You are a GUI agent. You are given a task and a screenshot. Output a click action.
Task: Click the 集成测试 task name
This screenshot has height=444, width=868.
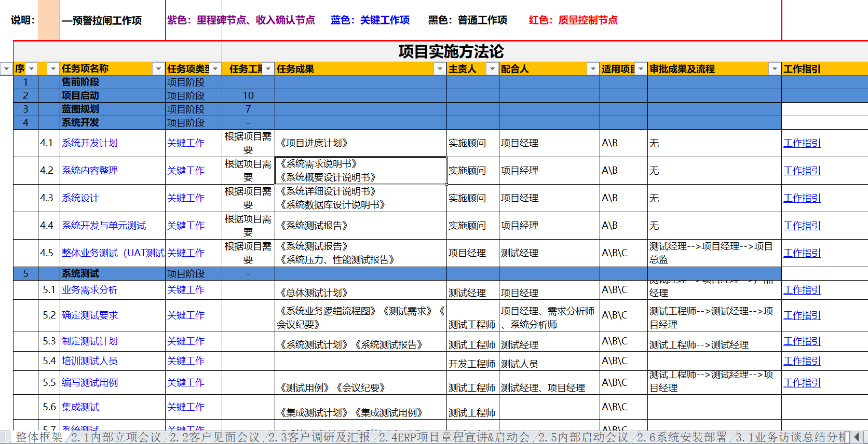[x=80, y=407]
